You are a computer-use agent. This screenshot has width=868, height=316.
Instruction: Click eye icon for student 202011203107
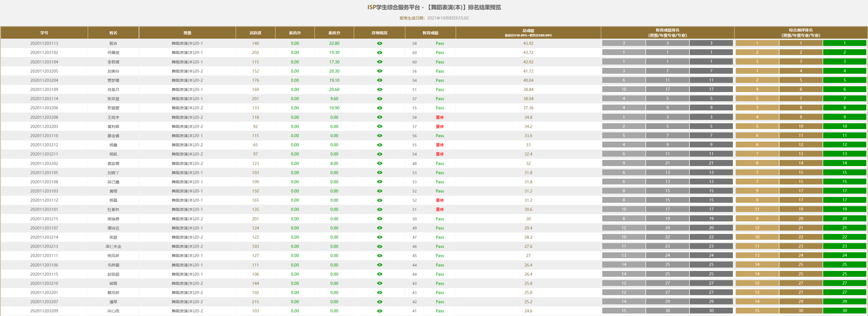379,228
